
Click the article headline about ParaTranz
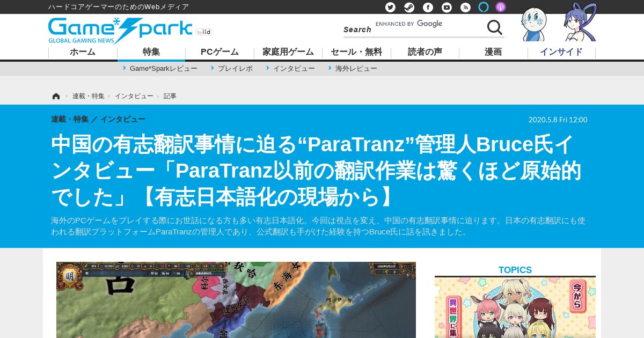click(x=317, y=171)
